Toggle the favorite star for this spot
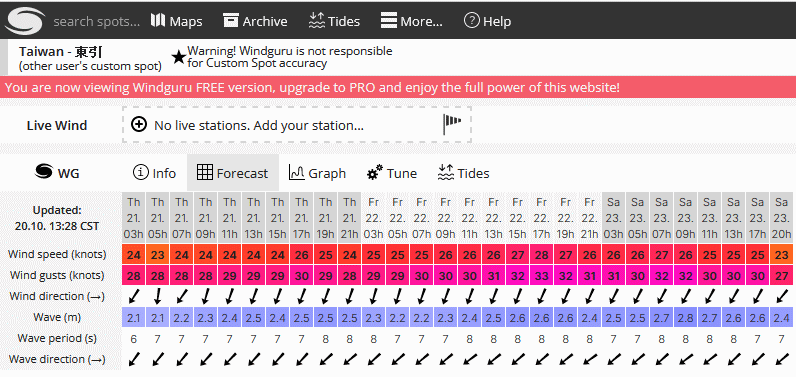The width and height of the screenshot is (796, 377). click(178, 57)
